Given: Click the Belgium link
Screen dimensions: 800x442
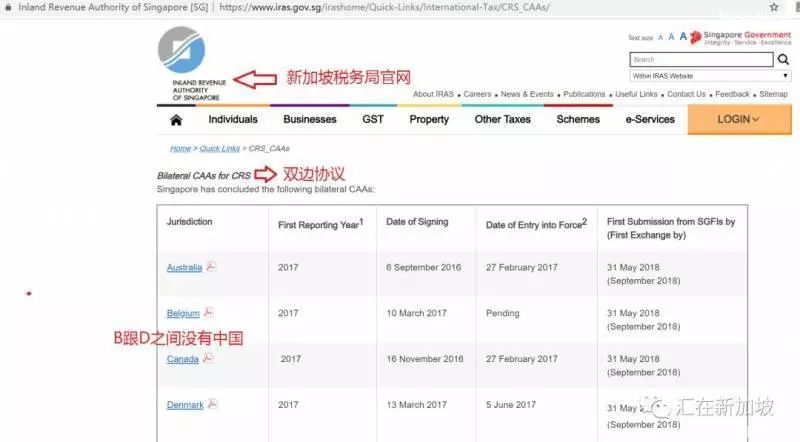Looking at the screenshot, I should 183,313.
